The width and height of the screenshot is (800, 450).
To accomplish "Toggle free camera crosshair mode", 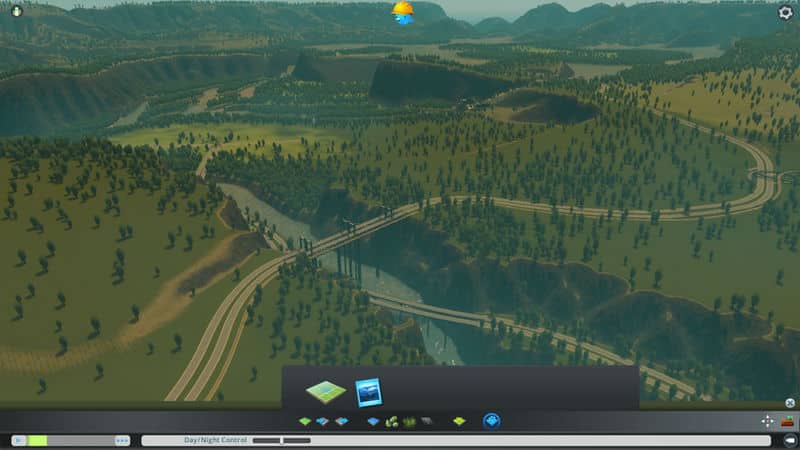I will click(x=767, y=421).
